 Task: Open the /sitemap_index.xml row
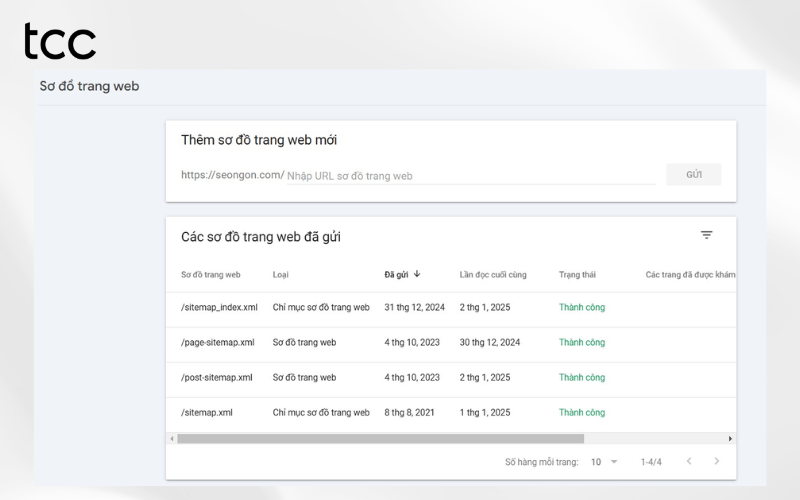(x=451, y=307)
